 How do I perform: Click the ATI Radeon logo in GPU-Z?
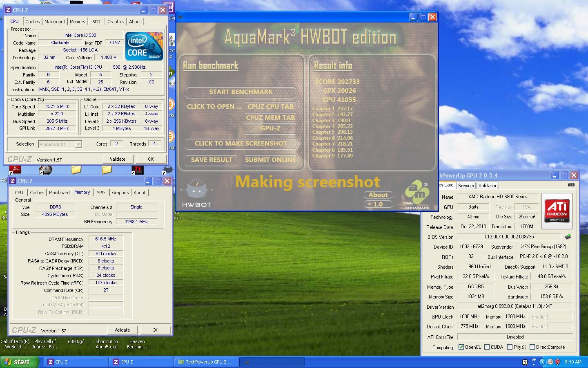pyautogui.click(x=557, y=211)
